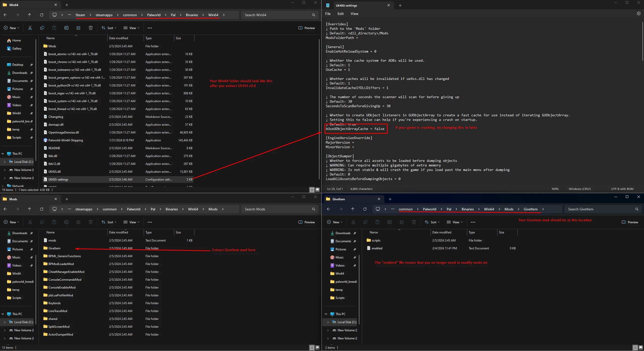Click search magnifier in Search GiveItem box
The width and height of the screenshot is (644, 351).
point(637,209)
